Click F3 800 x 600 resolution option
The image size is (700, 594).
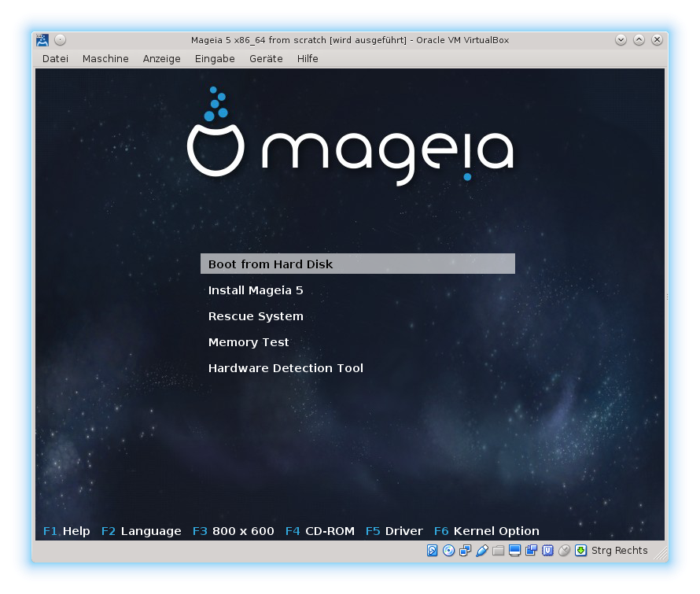tap(233, 531)
